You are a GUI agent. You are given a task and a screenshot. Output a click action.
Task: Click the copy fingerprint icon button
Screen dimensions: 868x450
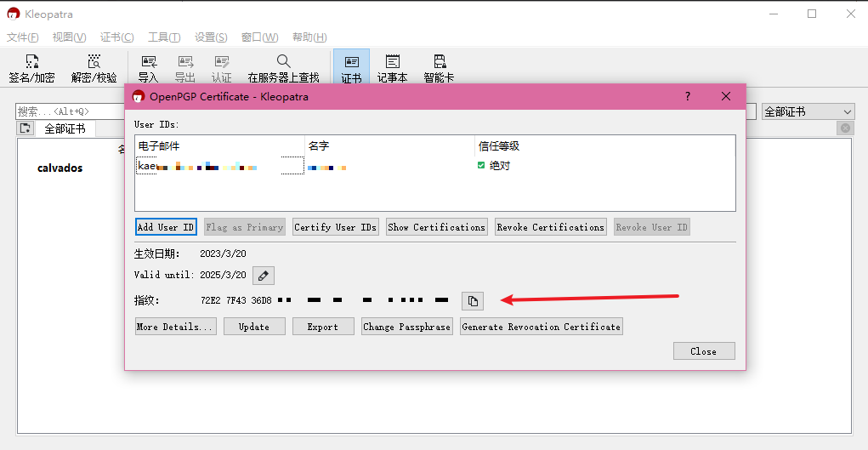pyautogui.click(x=472, y=300)
